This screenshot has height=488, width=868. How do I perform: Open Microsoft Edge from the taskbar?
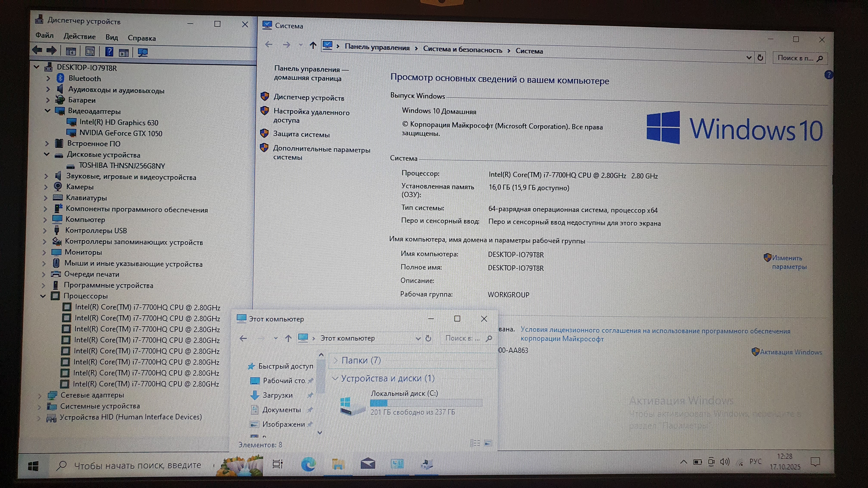(x=308, y=464)
